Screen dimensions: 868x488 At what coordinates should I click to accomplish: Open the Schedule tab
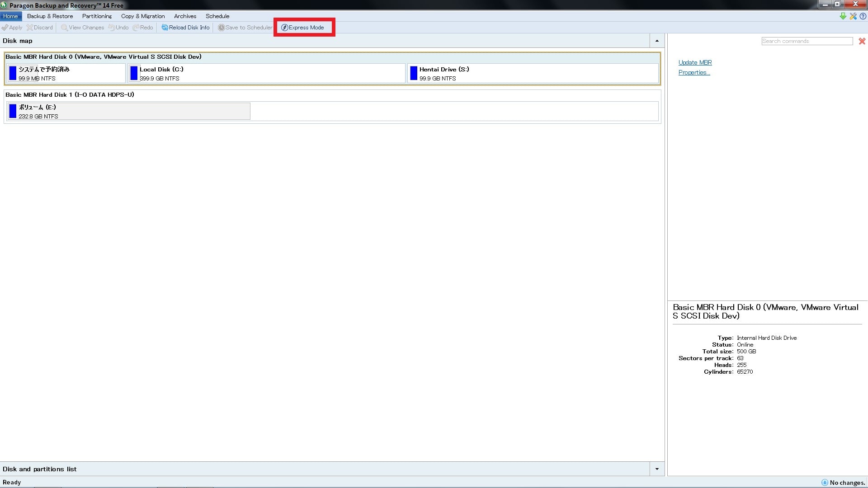coord(217,16)
